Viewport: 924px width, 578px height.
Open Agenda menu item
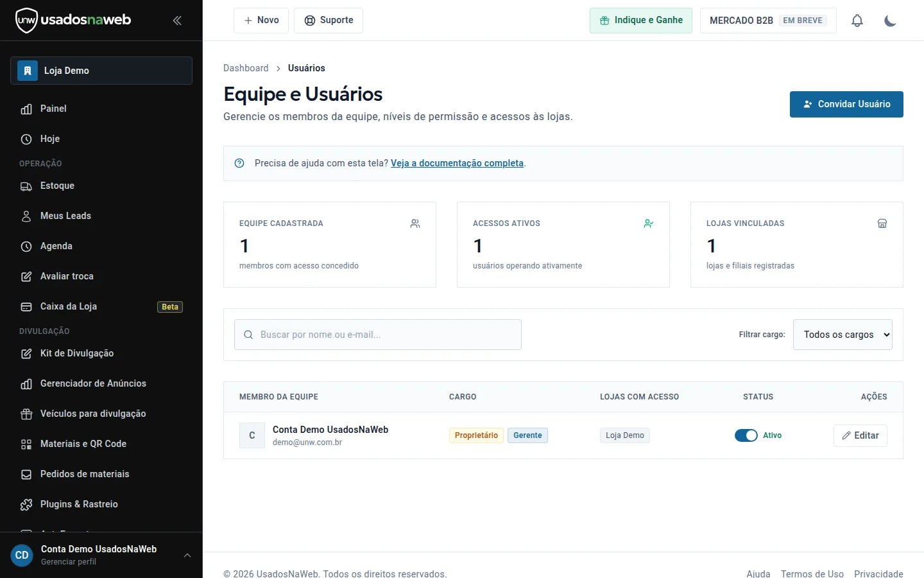(101, 247)
